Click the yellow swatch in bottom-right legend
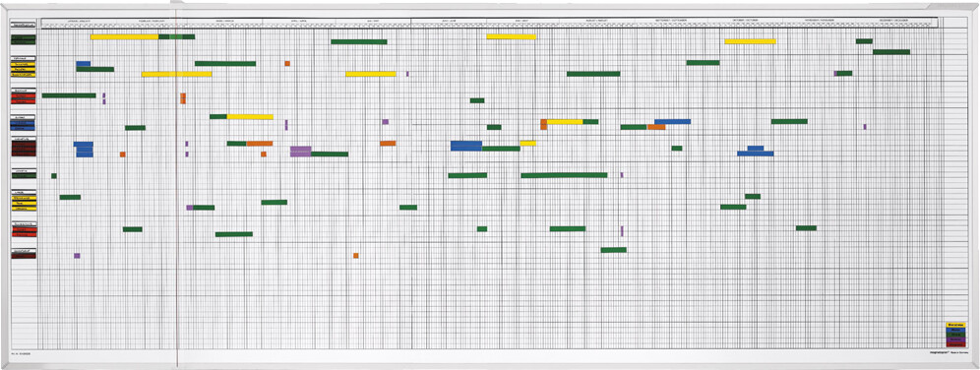Viewport: 980px width, 370px height. (955, 325)
